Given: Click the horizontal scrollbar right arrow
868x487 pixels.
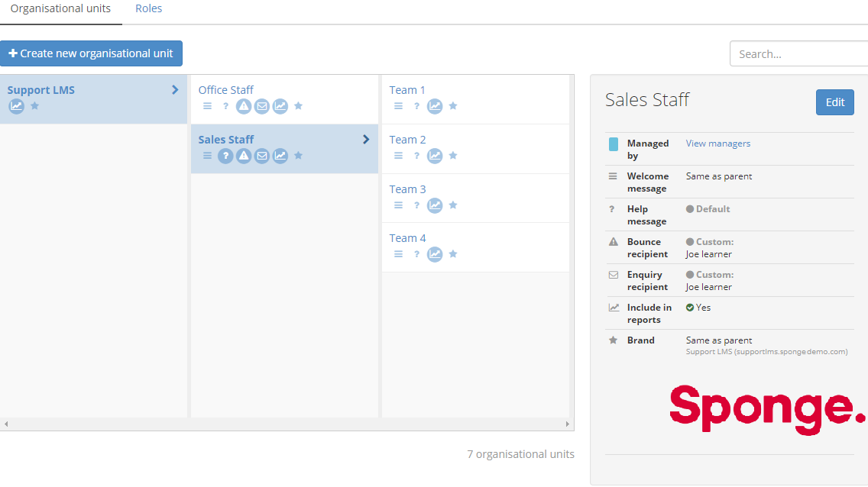Looking at the screenshot, I should pos(567,424).
